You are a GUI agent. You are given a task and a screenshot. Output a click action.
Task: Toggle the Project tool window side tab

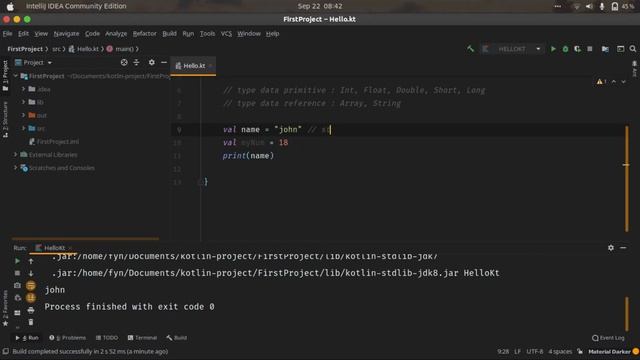[x=5, y=76]
